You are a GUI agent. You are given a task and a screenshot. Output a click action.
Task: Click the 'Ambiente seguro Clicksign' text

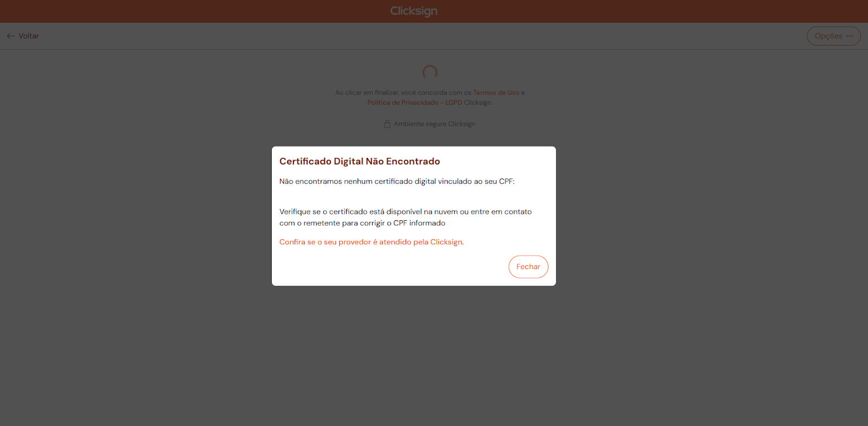pos(435,124)
